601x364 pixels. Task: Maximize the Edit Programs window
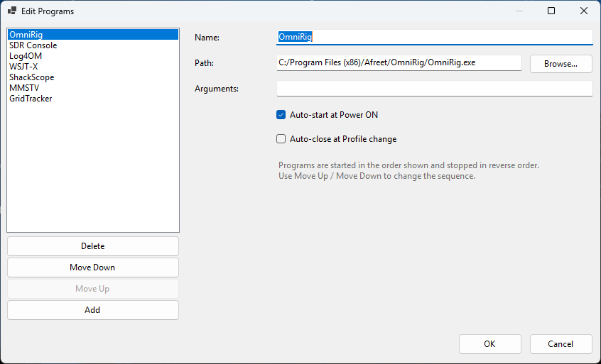(551, 11)
